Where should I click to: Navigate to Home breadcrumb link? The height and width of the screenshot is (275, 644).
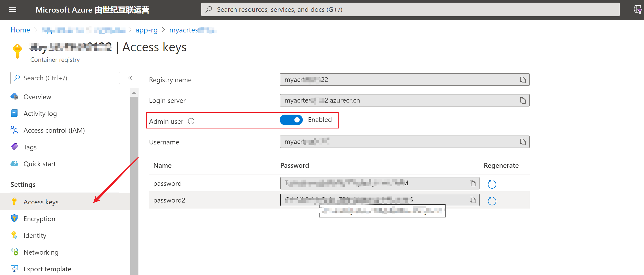[x=20, y=30]
